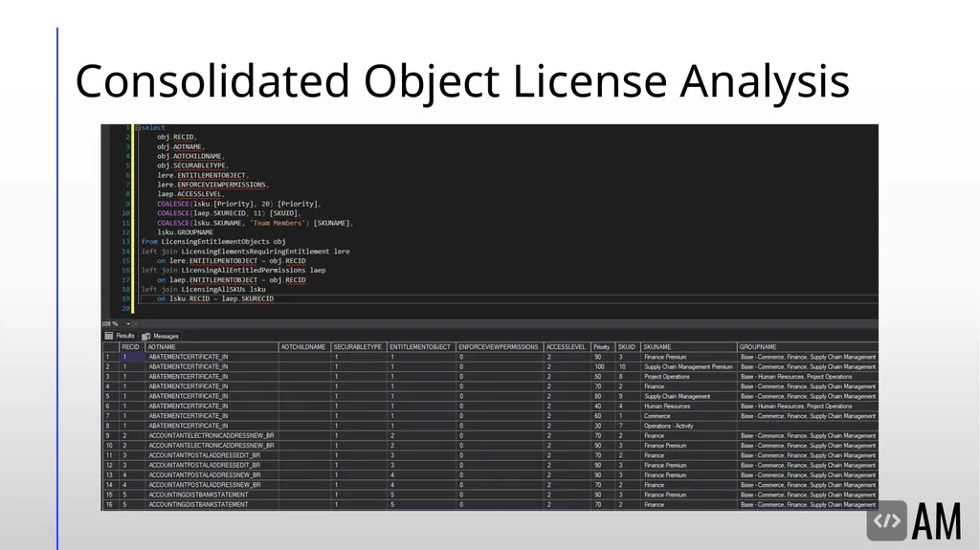This screenshot has height=550, width=980.
Task: Switch to the Messages tab
Action: (166, 336)
